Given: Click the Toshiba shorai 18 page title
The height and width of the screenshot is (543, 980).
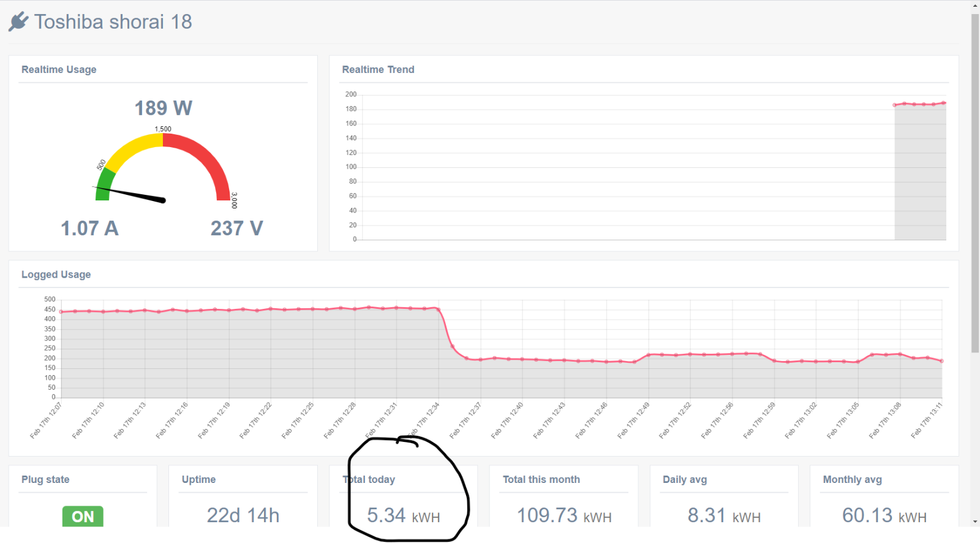Looking at the screenshot, I should pyautogui.click(x=113, y=22).
